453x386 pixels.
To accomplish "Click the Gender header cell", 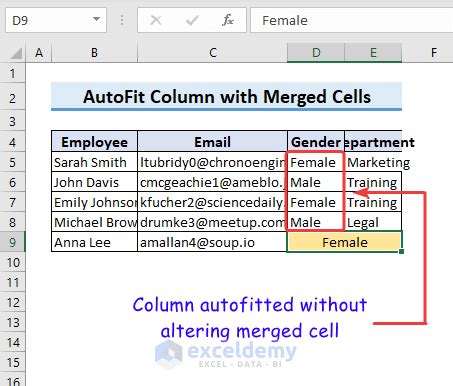I will [x=316, y=142].
